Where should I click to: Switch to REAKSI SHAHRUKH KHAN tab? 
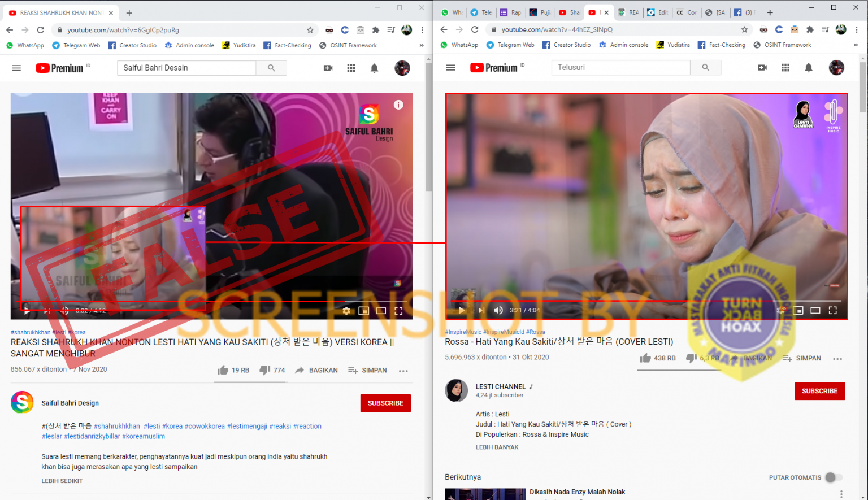61,12
